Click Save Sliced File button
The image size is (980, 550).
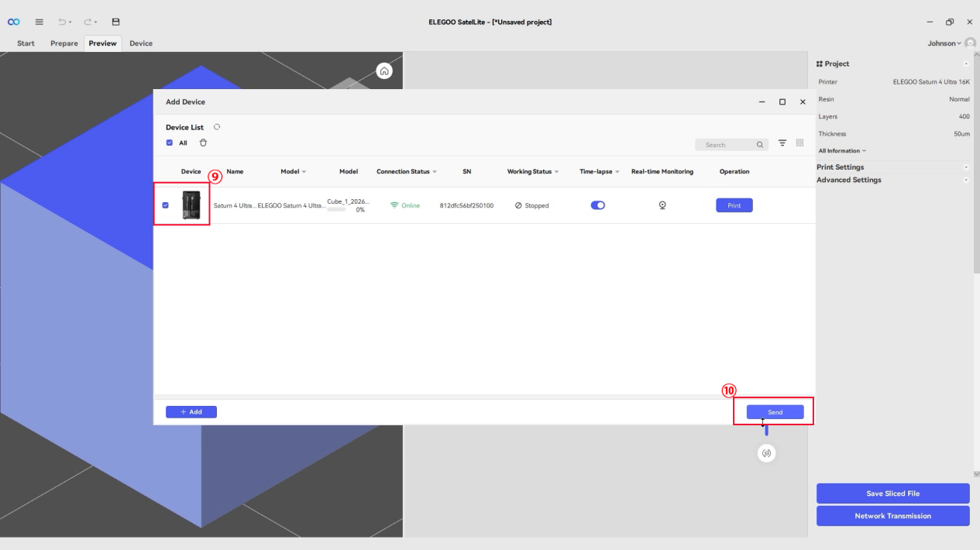click(x=892, y=493)
